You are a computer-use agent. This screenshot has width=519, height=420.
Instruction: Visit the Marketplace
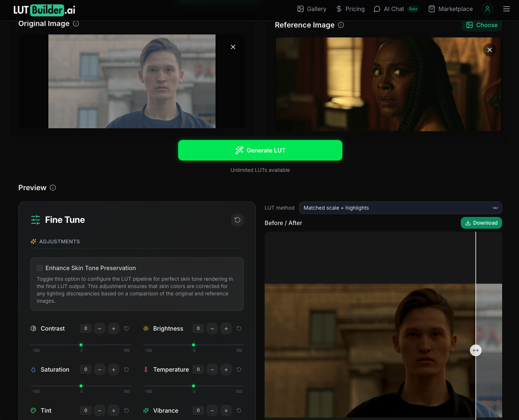point(450,9)
